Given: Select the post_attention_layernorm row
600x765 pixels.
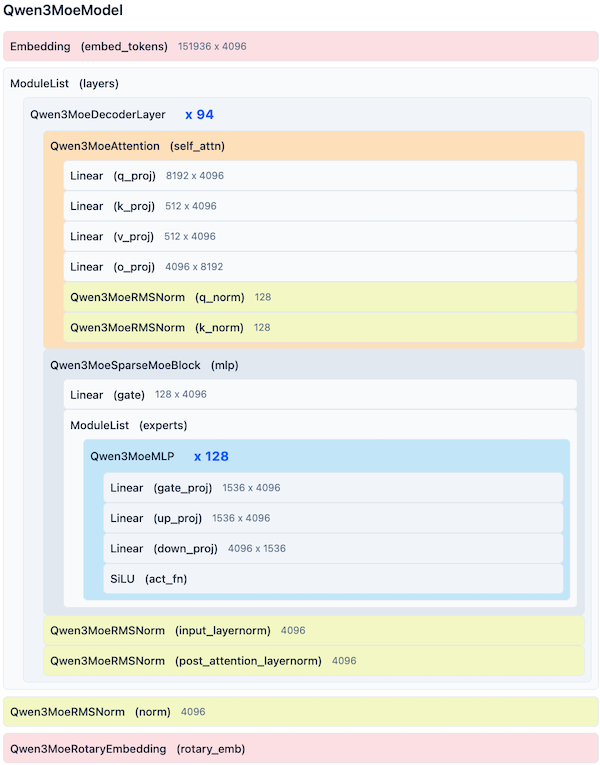Looking at the screenshot, I should pyautogui.click(x=313, y=661).
